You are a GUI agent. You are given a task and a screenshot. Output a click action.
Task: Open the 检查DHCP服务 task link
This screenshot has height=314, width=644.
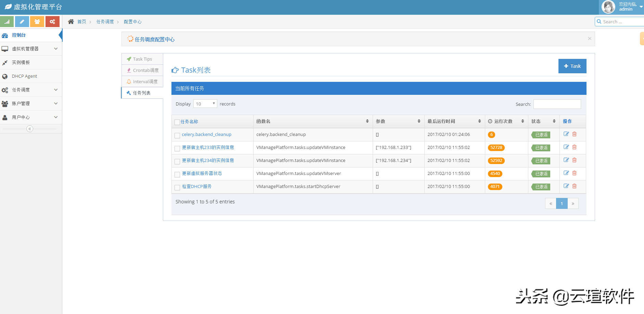tap(197, 186)
